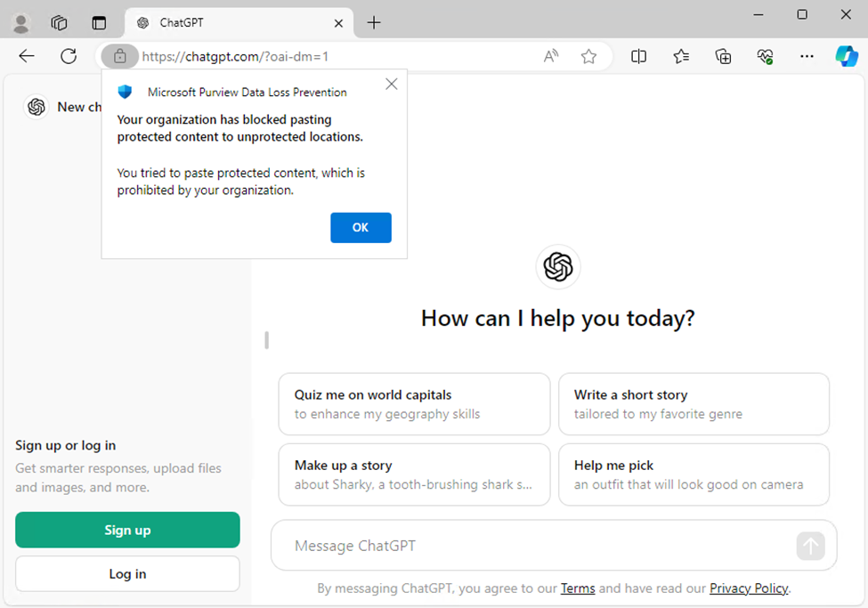The height and width of the screenshot is (608, 868).
Task: Open the Terms link
Action: [x=578, y=588]
